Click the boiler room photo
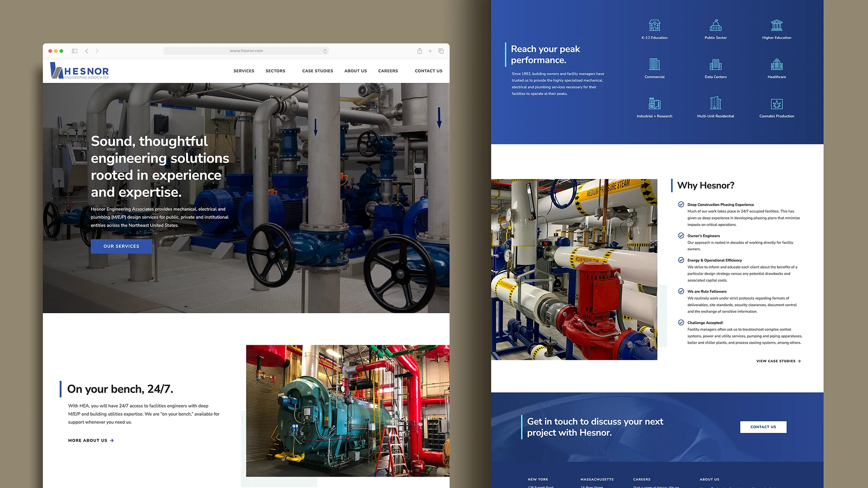The height and width of the screenshot is (488, 868). [348, 411]
